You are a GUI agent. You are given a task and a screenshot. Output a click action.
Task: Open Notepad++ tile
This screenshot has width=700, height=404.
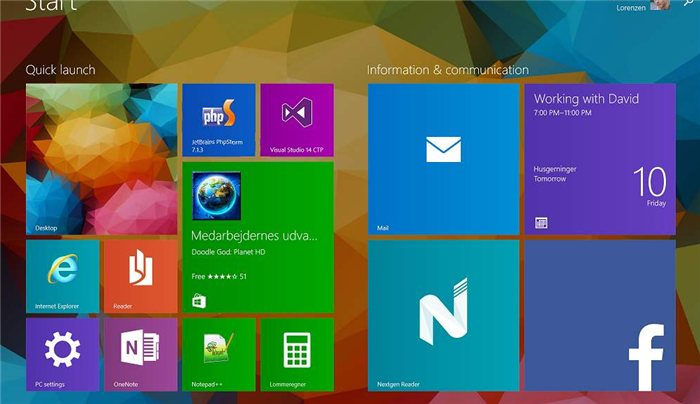219,354
